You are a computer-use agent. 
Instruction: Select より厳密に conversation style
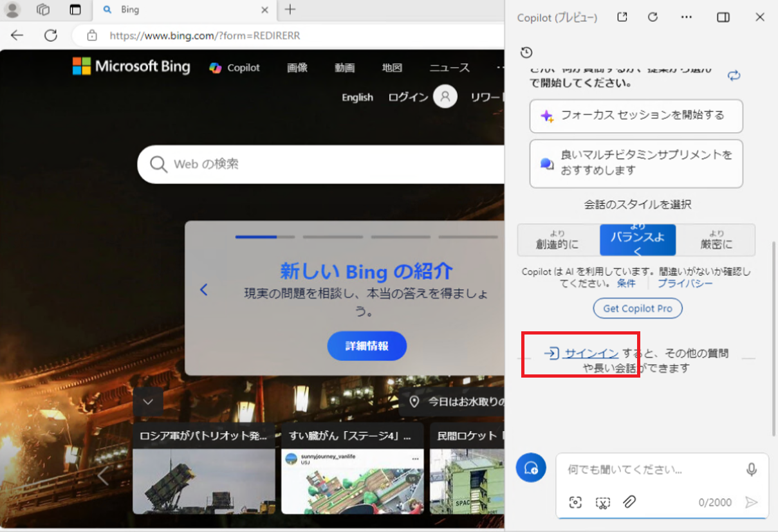point(716,240)
